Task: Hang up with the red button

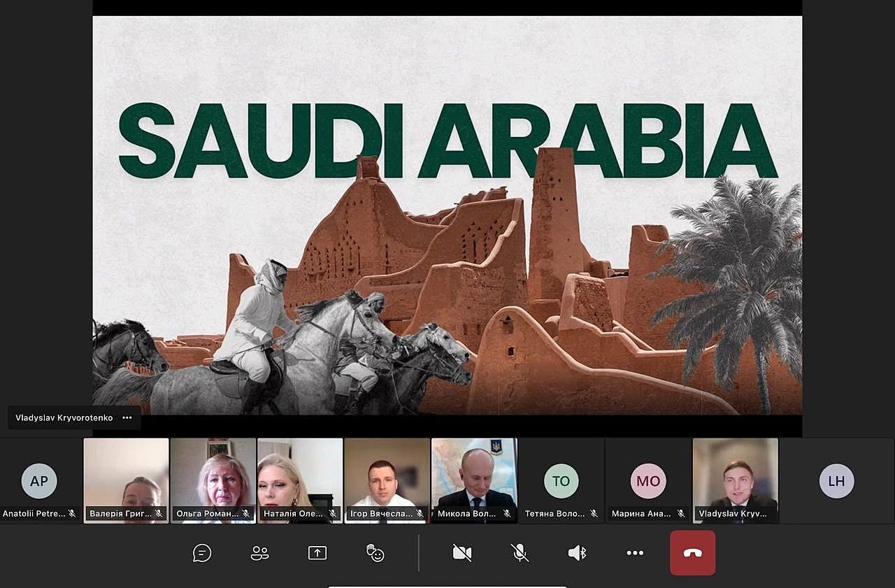Action: pos(692,553)
